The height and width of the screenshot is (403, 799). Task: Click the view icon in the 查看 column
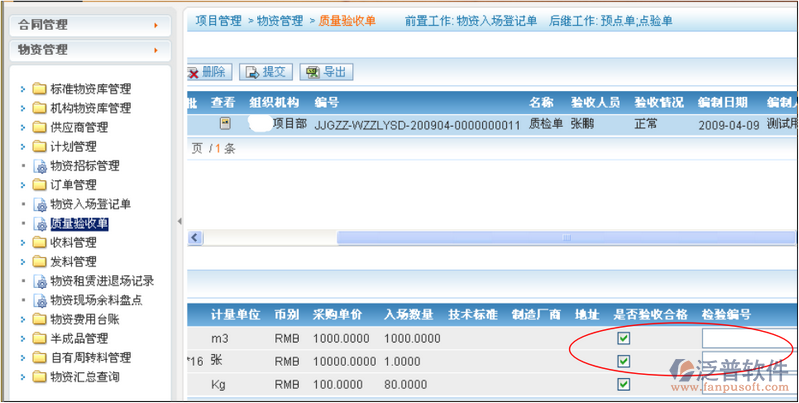click(225, 124)
